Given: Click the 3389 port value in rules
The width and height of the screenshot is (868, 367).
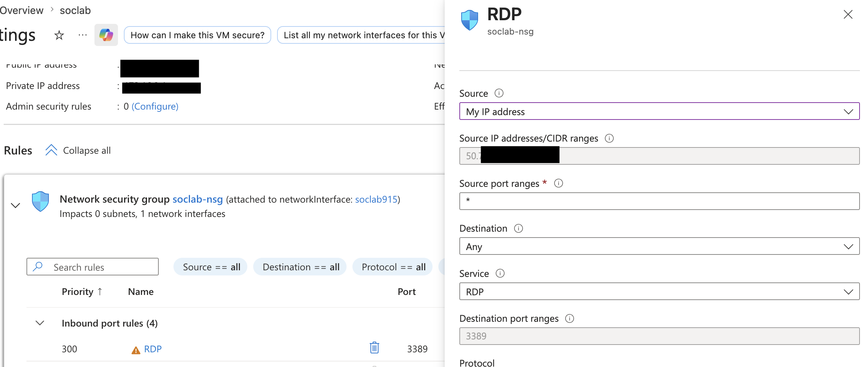Looking at the screenshot, I should point(417,349).
